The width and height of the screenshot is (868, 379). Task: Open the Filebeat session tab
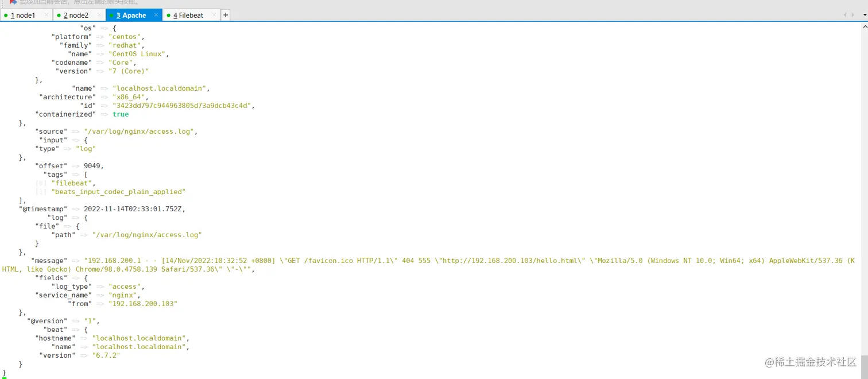tap(191, 16)
